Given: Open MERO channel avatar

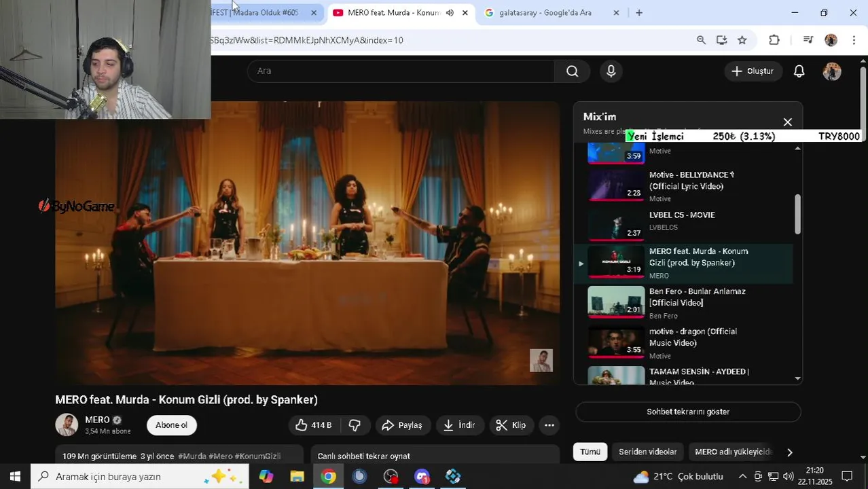Looking at the screenshot, I should tap(67, 425).
